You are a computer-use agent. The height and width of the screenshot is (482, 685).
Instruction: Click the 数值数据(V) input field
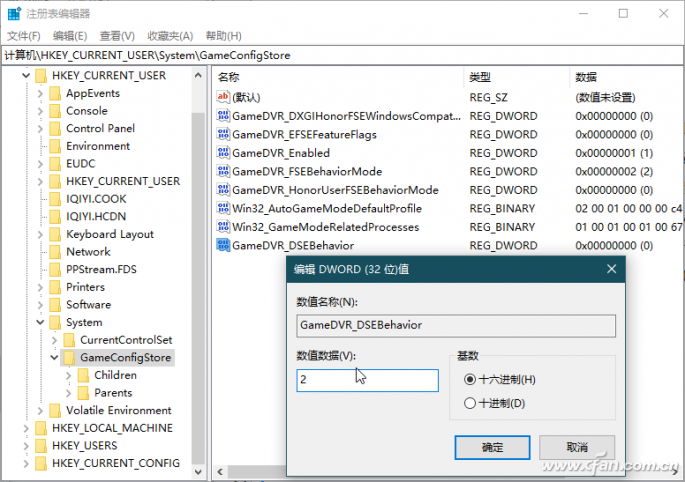[367, 380]
